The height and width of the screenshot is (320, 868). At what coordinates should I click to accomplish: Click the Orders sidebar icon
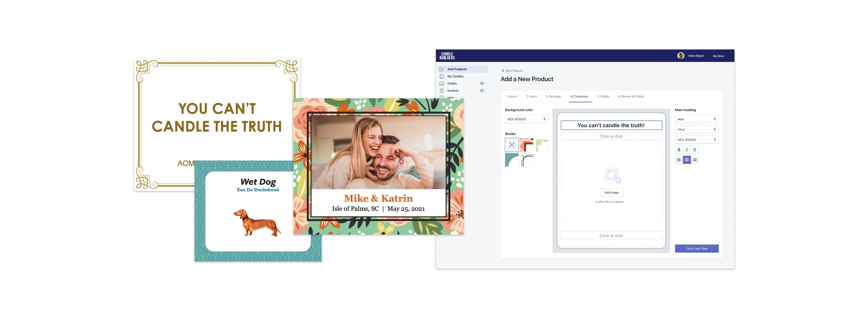[x=441, y=83]
